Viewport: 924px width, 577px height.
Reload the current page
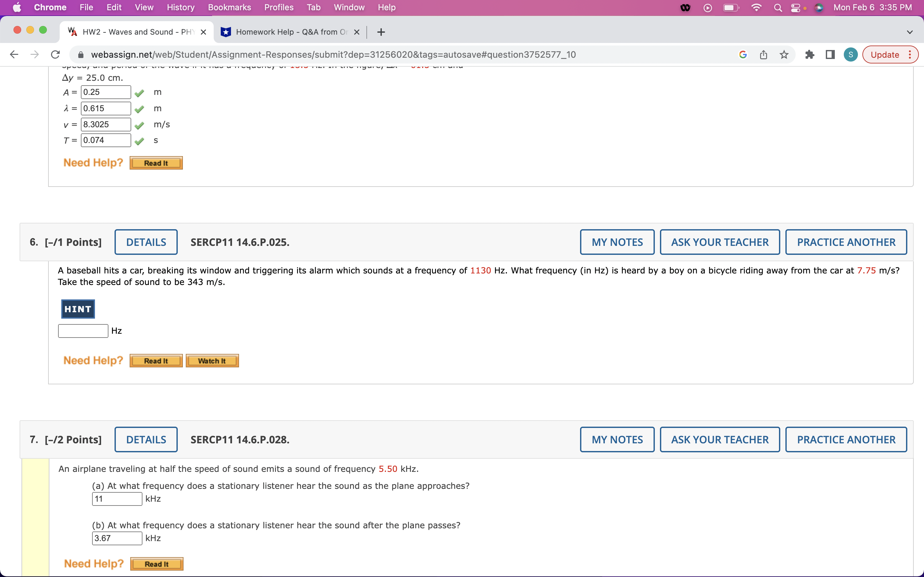coord(55,54)
